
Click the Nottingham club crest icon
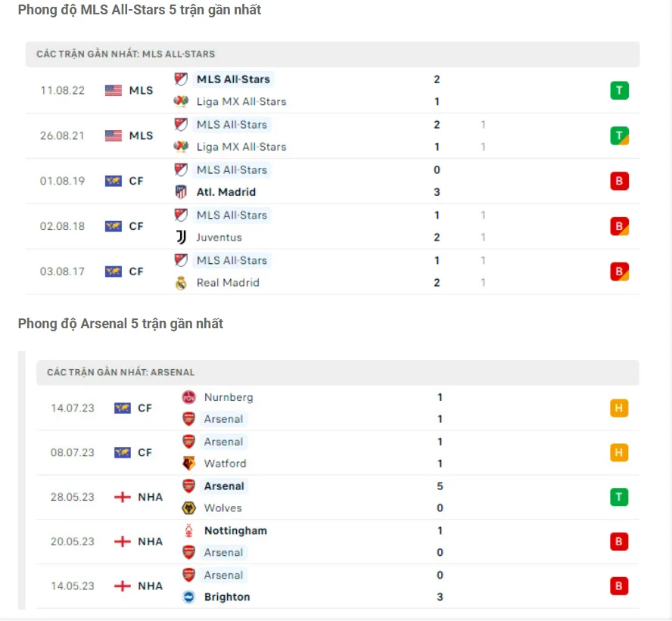click(x=188, y=531)
